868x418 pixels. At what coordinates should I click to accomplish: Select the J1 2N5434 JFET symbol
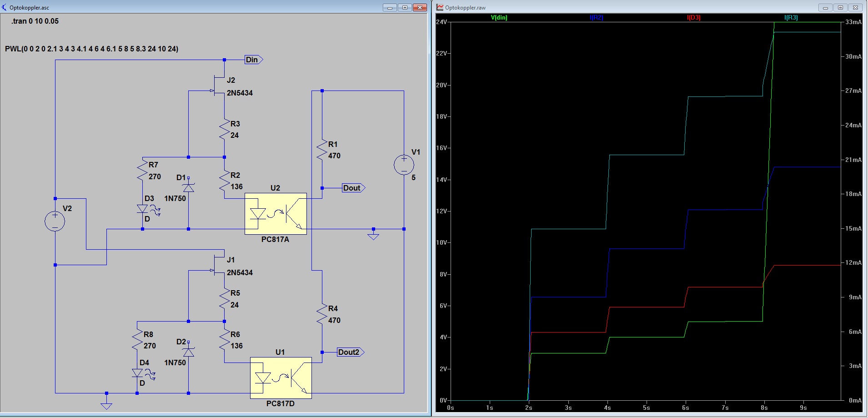[219, 266]
